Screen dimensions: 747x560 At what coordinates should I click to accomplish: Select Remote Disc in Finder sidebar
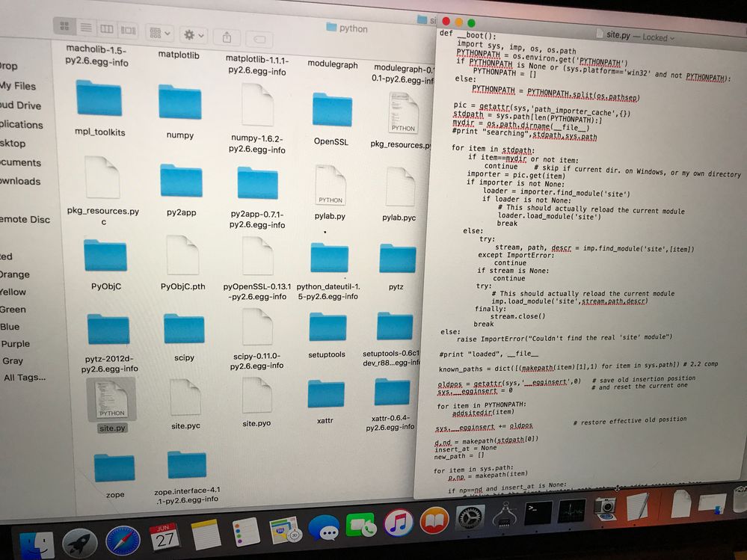[x=25, y=220]
